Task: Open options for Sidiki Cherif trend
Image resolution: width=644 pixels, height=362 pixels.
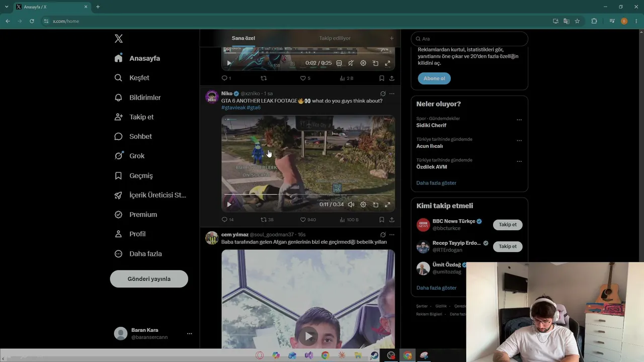Action: (519, 120)
